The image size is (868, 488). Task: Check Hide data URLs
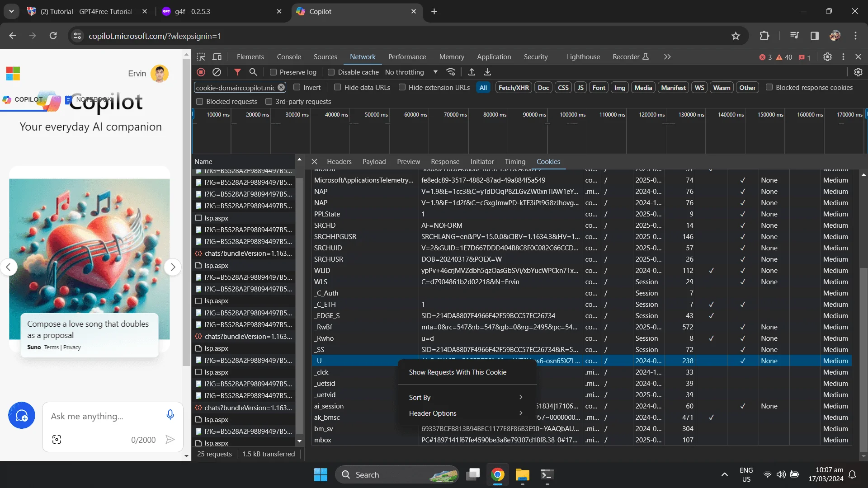(x=337, y=87)
